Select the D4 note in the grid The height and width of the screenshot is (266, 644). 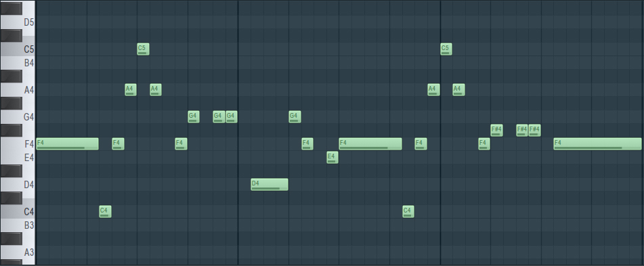click(x=270, y=185)
